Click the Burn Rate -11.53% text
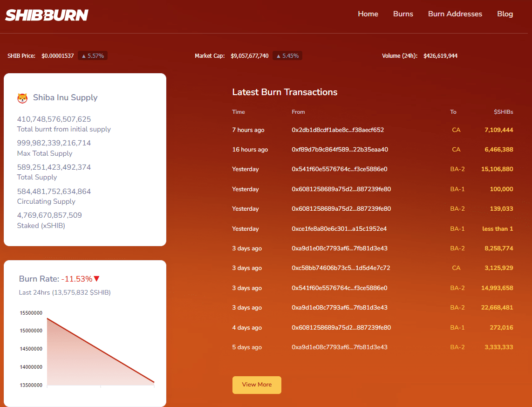This screenshot has width=532, height=407. (x=55, y=279)
